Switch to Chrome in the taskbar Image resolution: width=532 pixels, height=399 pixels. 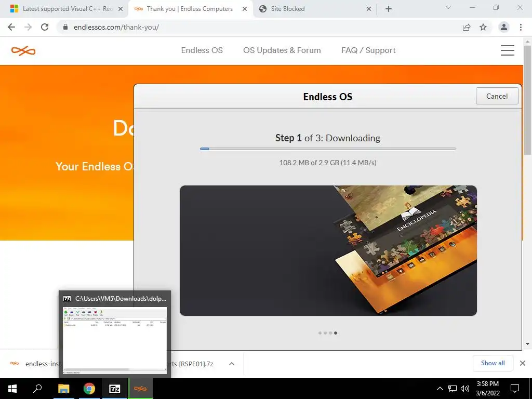tap(89, 389)
